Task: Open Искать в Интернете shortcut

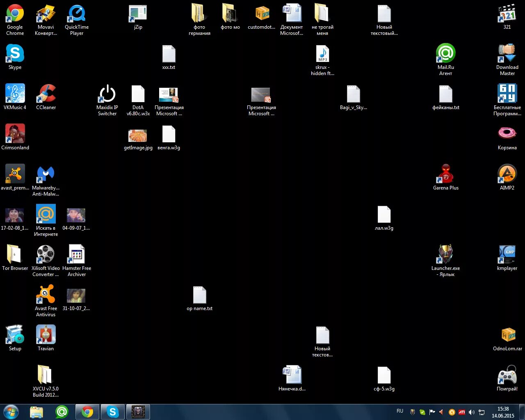Action: (x=46, y=221)
